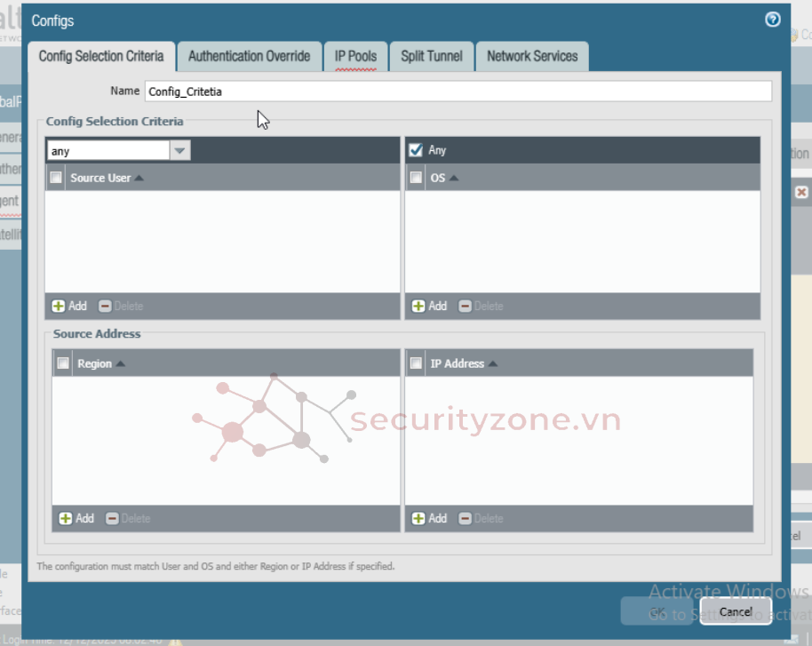Tick the Region select-all checkbox
Image resolution: width=812 pixels, height=646 pixels.
coord(63,363)
